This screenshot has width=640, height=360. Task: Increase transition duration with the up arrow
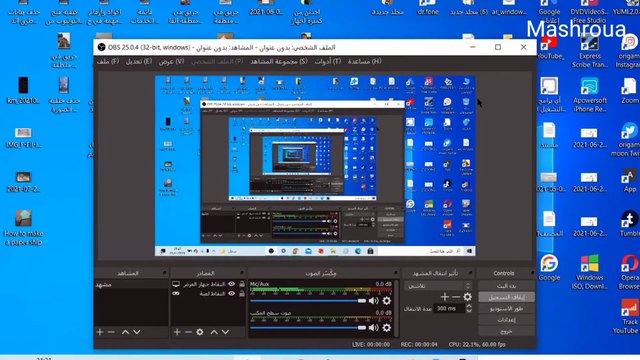click(469, 306)
